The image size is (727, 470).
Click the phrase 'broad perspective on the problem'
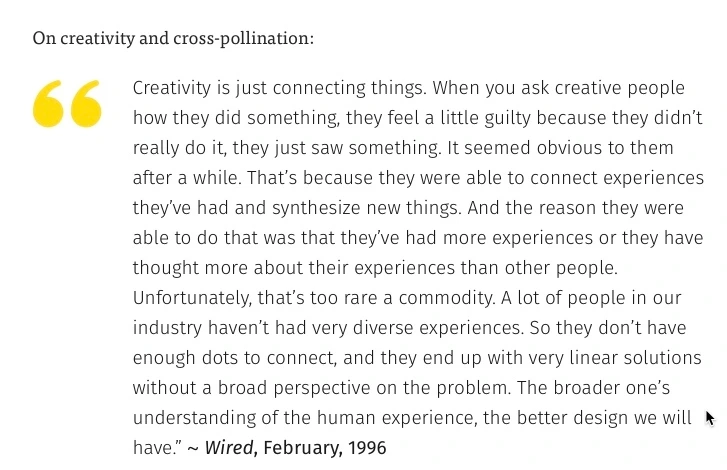363,388
